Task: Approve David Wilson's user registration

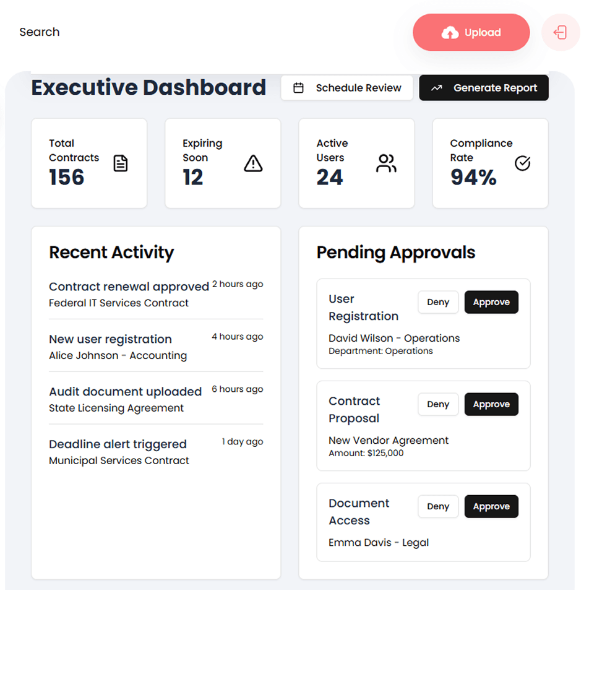Action: (x=491, y=302)
